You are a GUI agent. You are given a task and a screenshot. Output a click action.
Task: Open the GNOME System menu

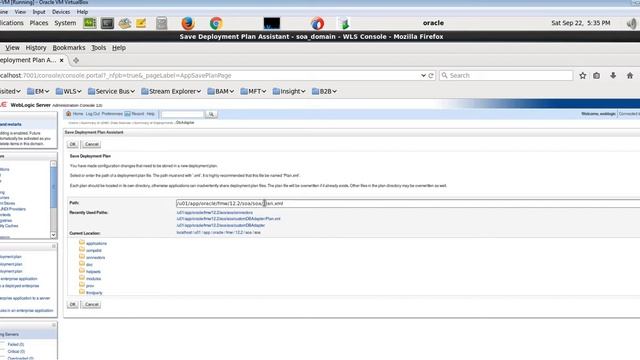point(65,23)
